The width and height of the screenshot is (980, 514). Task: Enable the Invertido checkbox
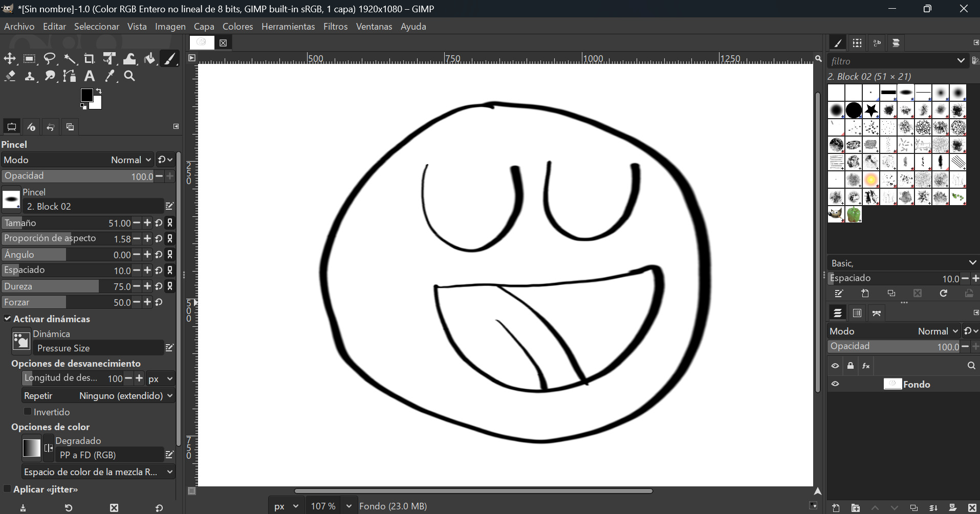29,411
